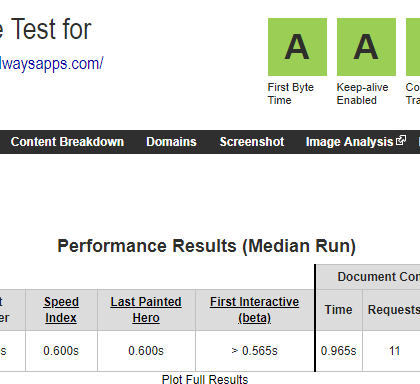Open the Last Painted Hero header link
The height and width of the screenshot is (384, 420).
coord(146,310)
